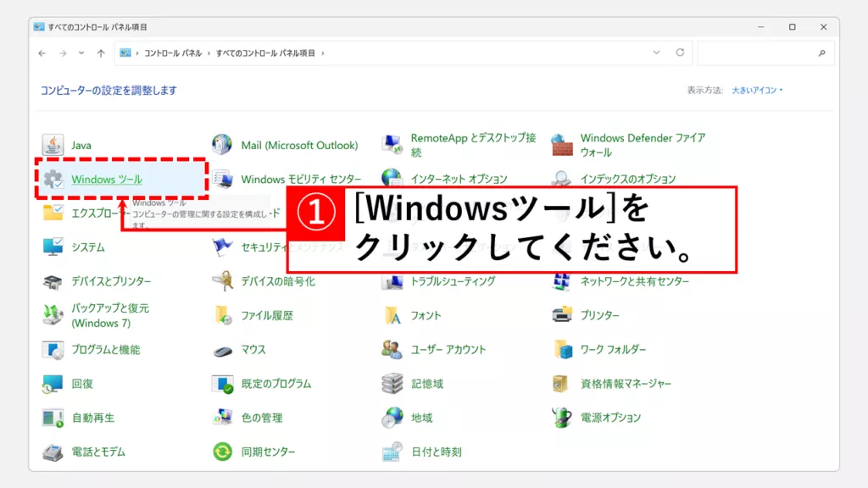Click the Windows ツール gear icon
The height and width of the screenshot is (488, 868).
(53, 180)
